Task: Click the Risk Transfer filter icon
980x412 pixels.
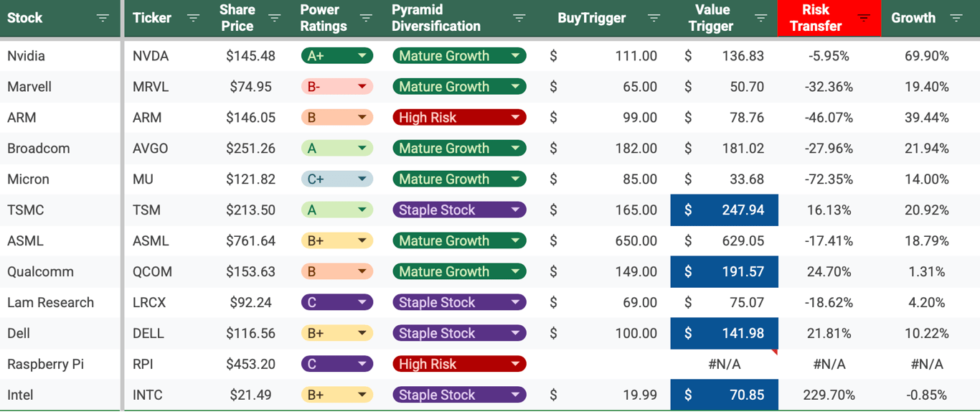Action: click(864, 18)
